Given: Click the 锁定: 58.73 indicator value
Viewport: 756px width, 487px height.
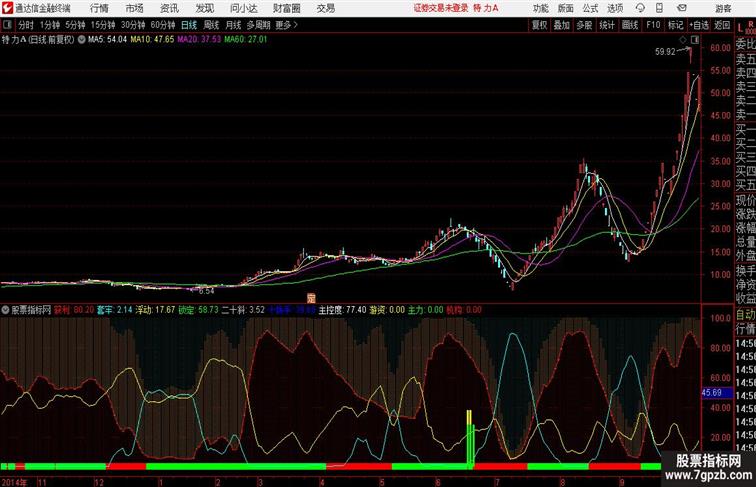Looking at the screenshot, I should pyautogui.click(x=199, y=310).
